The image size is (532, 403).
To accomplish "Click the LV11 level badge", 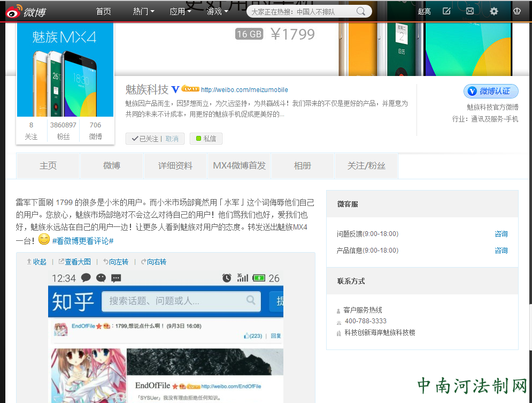I will tap(190, 89).
